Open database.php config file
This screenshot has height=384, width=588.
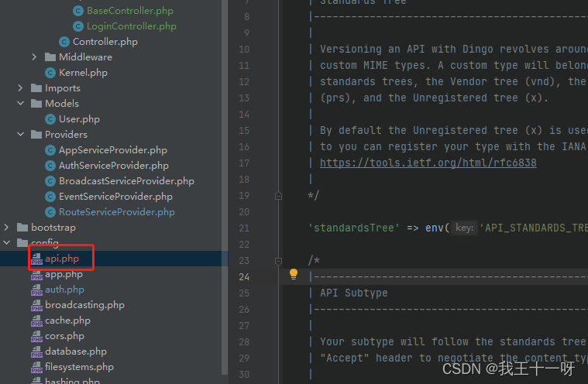coord(76,351)
